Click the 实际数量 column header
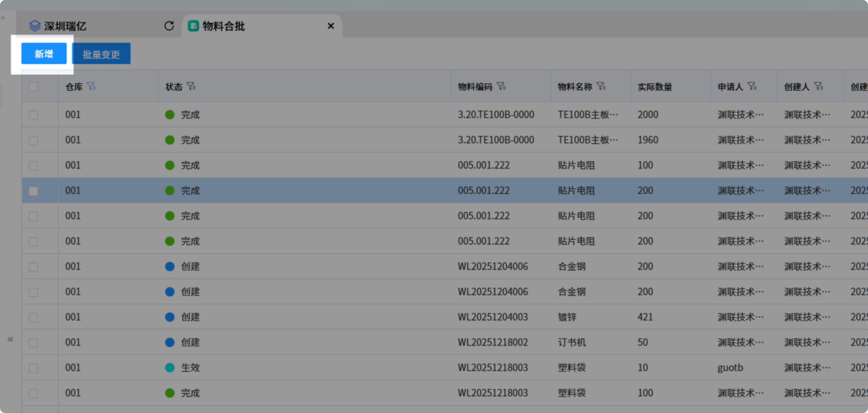Screen dimensions: 868x413 click(x=655, y=87)
